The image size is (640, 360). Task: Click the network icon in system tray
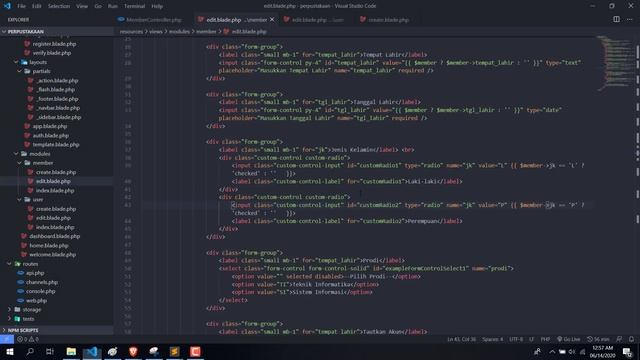click(x=582, y=351)
